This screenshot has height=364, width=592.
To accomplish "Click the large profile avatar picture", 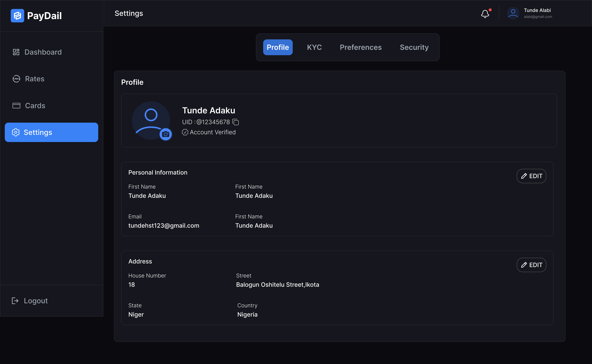I will 151,120.
